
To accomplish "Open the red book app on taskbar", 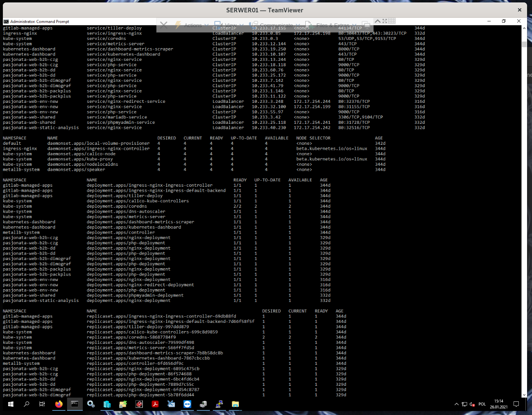I will click(x=139, y=404).
